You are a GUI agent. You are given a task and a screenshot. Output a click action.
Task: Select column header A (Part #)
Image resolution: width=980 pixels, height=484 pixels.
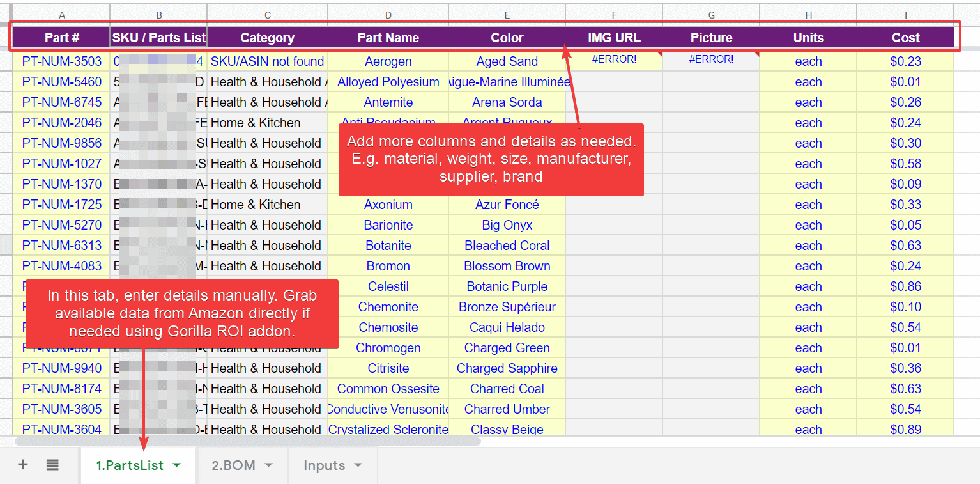[x=61, y=13]
